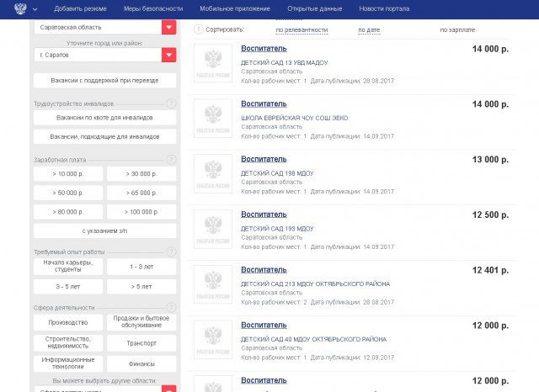Filter by 'Информационные технологии' sphere
The height and width of the screenshot is (392, 539).
tap(68, 363)
